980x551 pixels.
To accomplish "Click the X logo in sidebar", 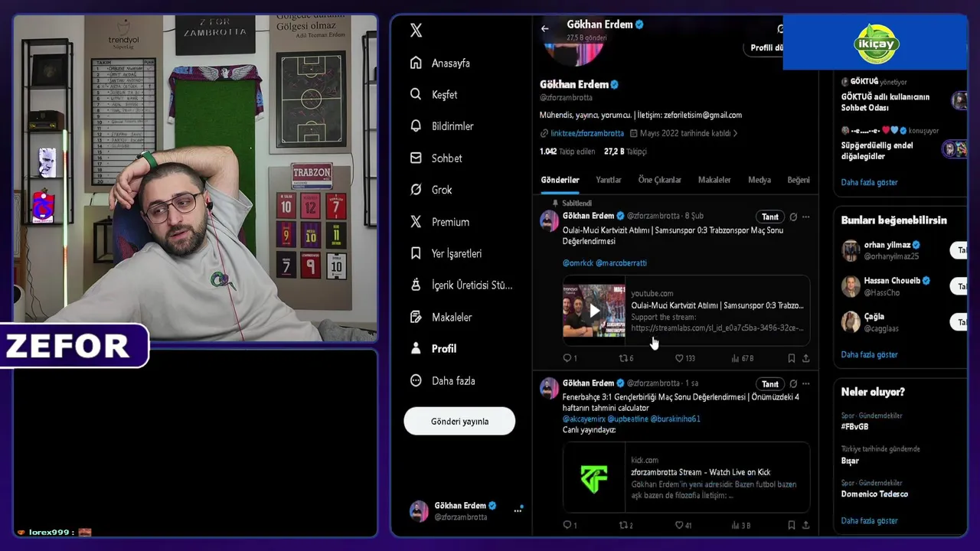I will [x=416, y=31].
